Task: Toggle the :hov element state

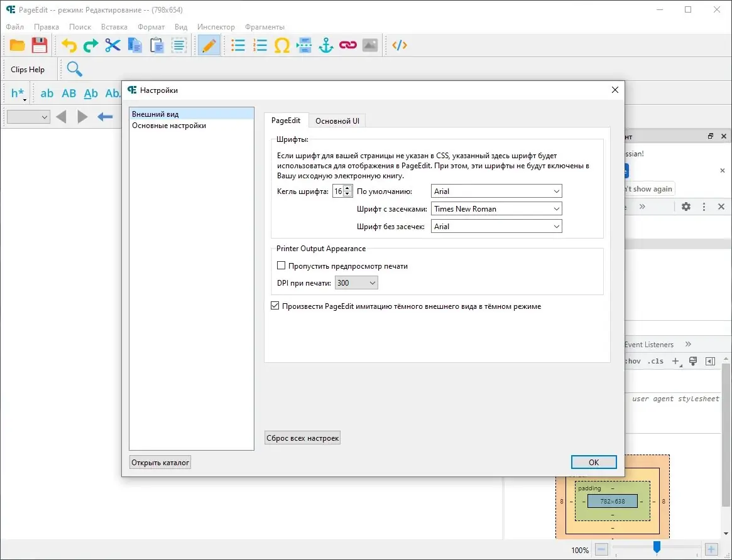Action: coord(633,362)
